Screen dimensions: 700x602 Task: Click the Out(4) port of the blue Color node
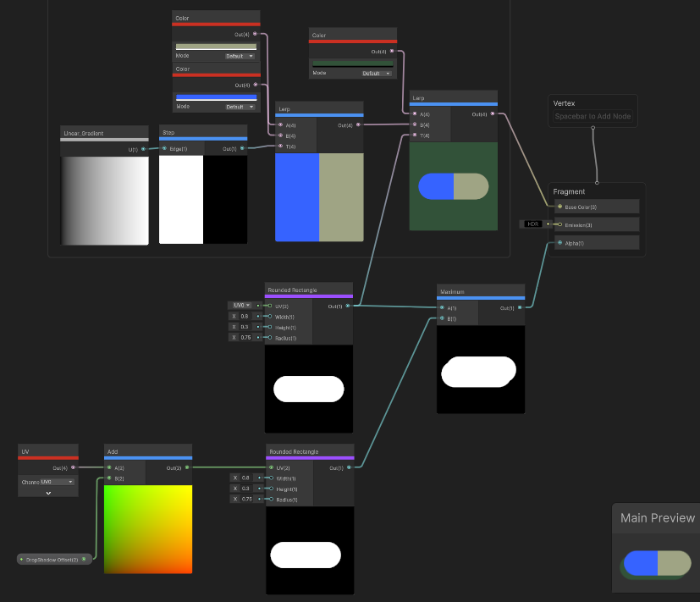[x=256, y=85]
